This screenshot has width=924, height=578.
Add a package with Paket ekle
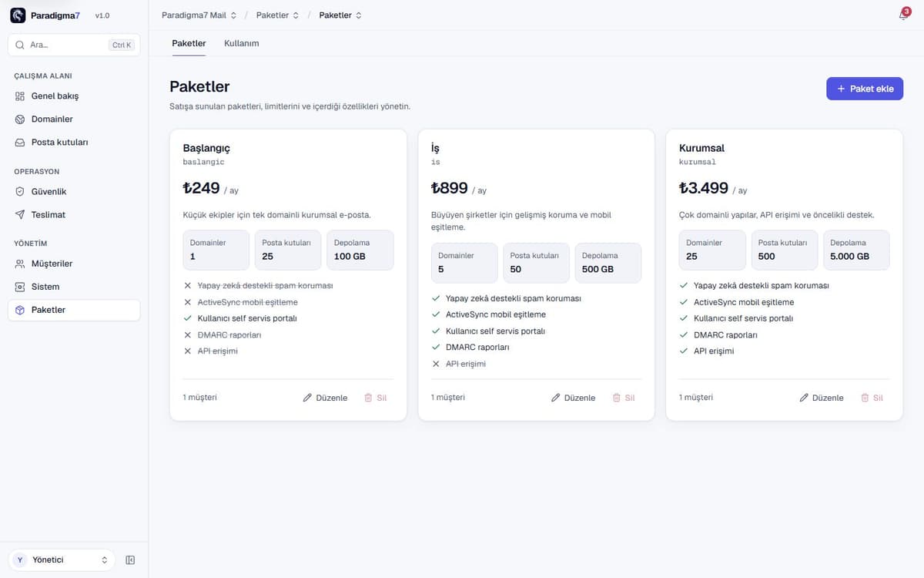point(865,89)
